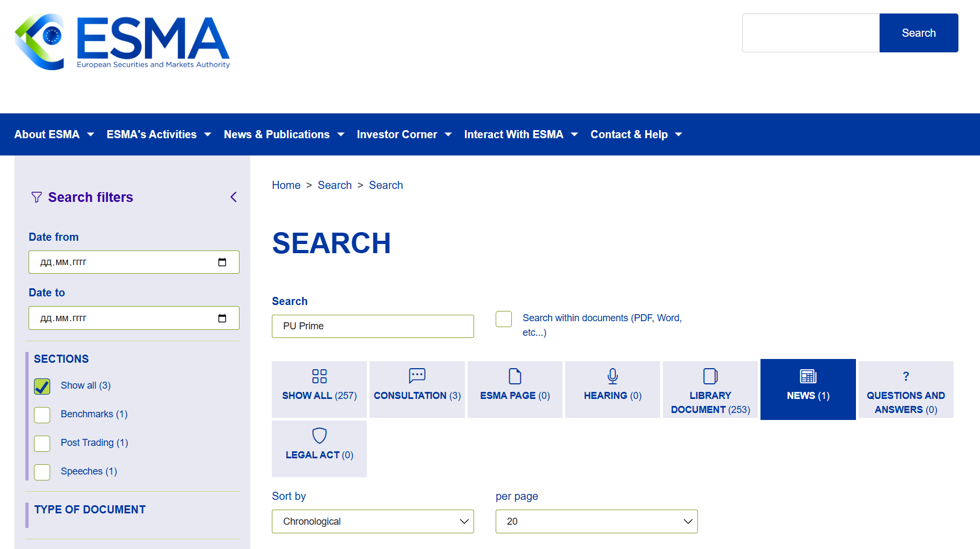
Task: Select the LIBRARY DOCUMENT (253) tab
Action: coord(710,389)
